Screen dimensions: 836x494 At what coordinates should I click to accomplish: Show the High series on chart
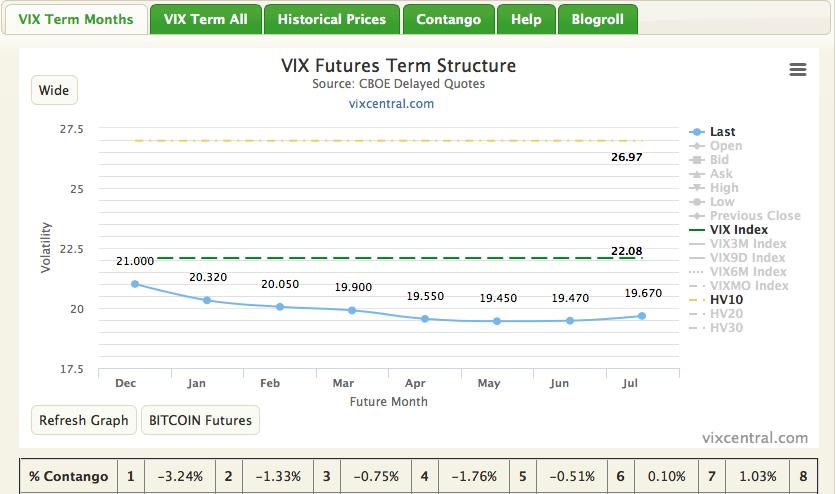coord(724,188)
